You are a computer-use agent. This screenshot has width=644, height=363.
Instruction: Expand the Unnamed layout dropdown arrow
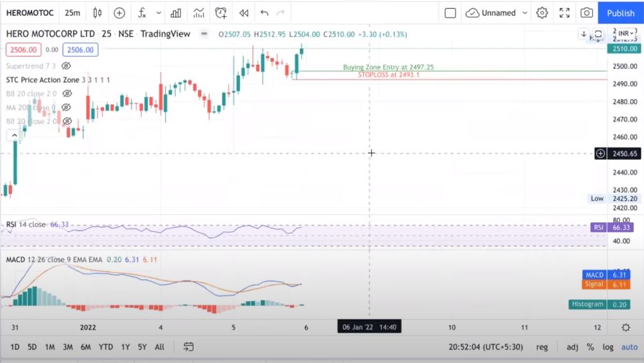coord(525,13)
